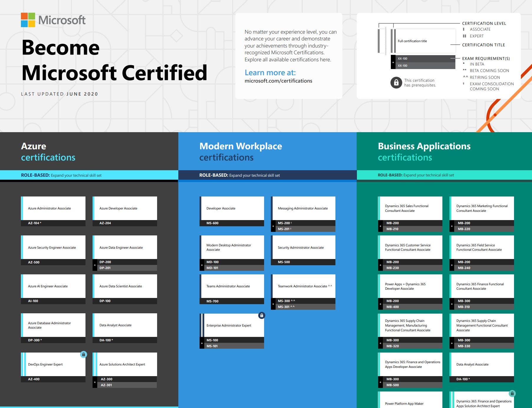Image resolution: width=532 pixels, height=408 pixels.
Task: Click lock icon on DevOps Engineer Expert card
Action: point(83,355)
